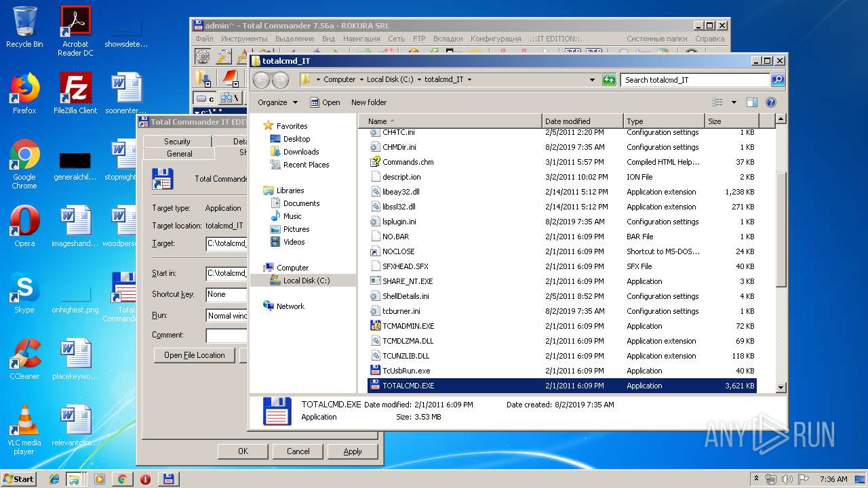The image size is (868, 488).
Task: Click the Internet Explorer taskbar icon
Action: 54,479
